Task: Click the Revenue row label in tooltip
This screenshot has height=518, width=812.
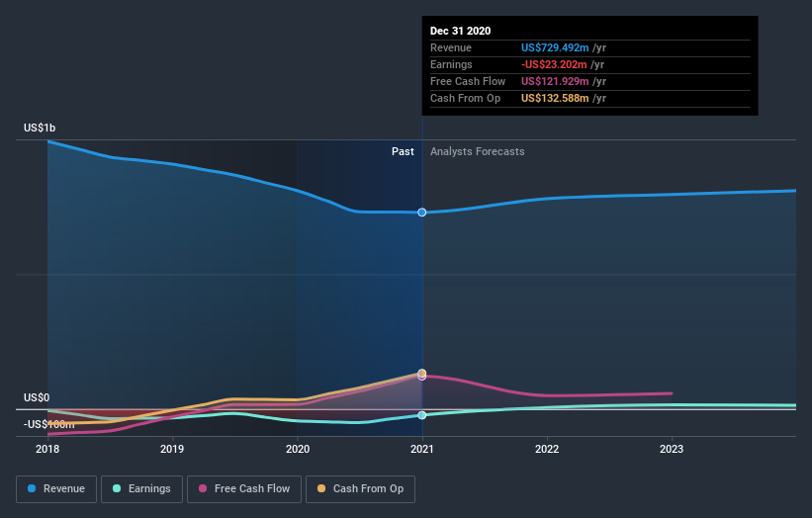Action: (x=451, y=47)
